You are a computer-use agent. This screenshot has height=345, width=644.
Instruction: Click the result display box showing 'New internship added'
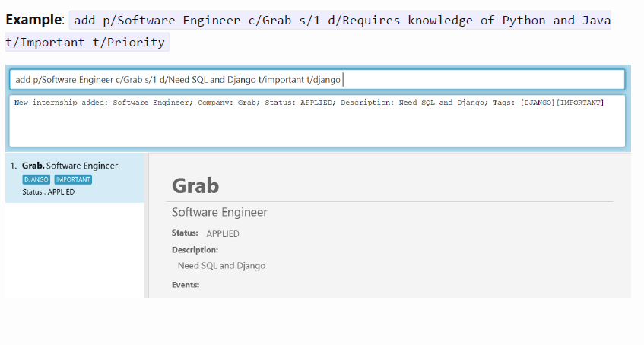coord(317,121)
